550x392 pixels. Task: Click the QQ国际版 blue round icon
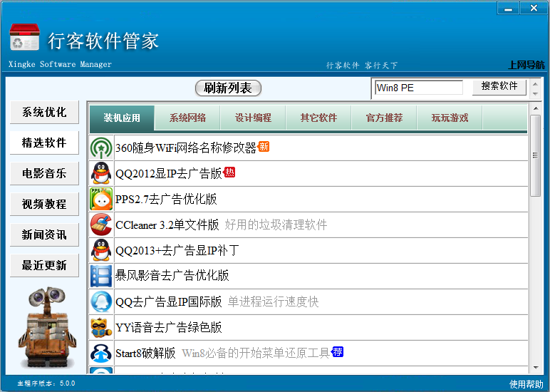[101, 301]
